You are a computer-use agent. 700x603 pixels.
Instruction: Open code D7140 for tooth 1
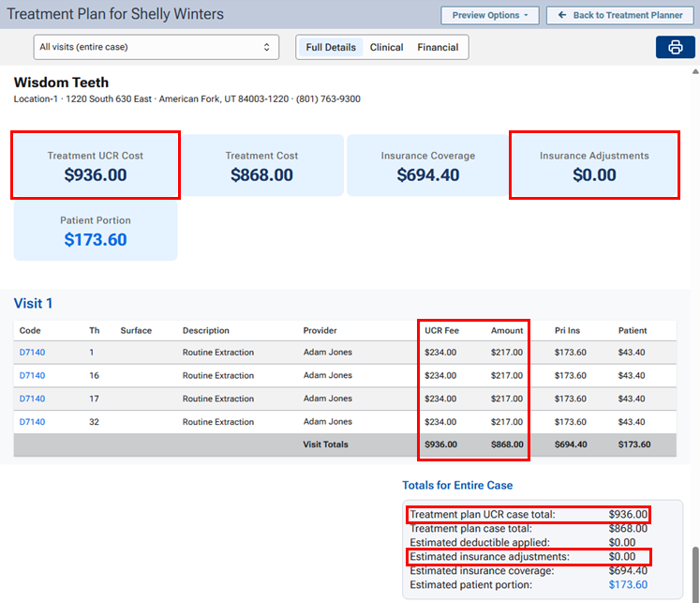coord(32,353)
